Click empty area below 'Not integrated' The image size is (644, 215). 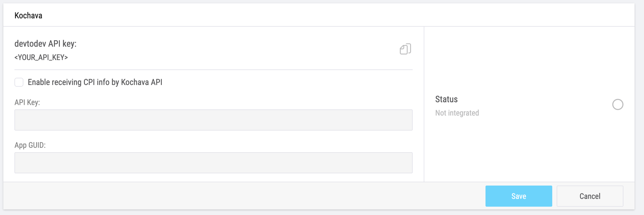(x=528, y=151)
